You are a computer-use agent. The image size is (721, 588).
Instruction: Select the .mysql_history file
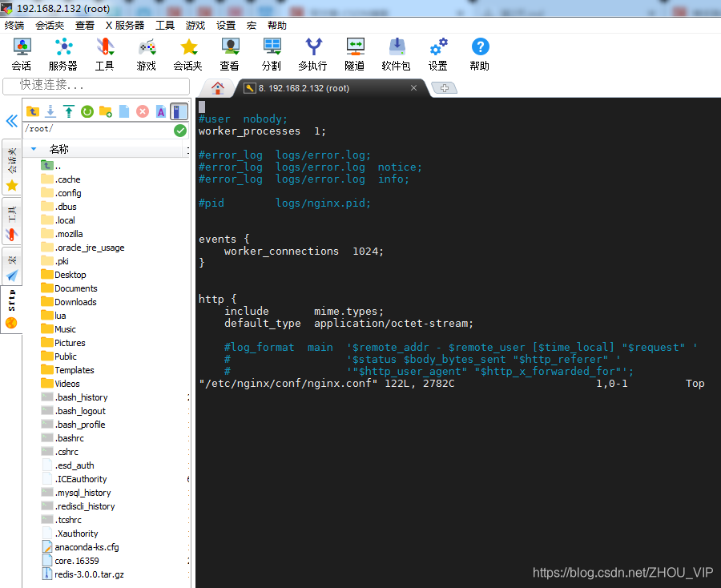[76, 493]
